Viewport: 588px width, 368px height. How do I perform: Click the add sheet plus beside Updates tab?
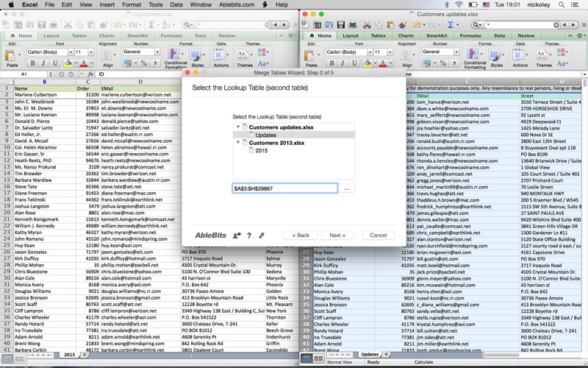tap(386, 354)
